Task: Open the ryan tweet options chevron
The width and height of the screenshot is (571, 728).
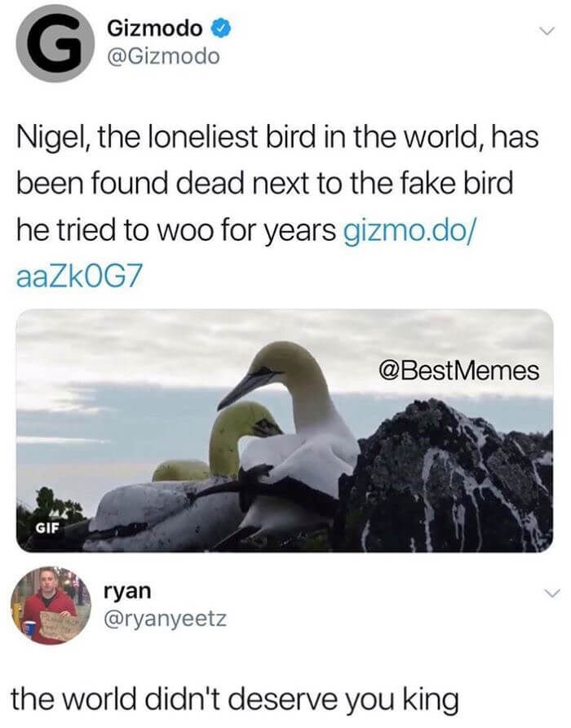Action: coord(551,593)
